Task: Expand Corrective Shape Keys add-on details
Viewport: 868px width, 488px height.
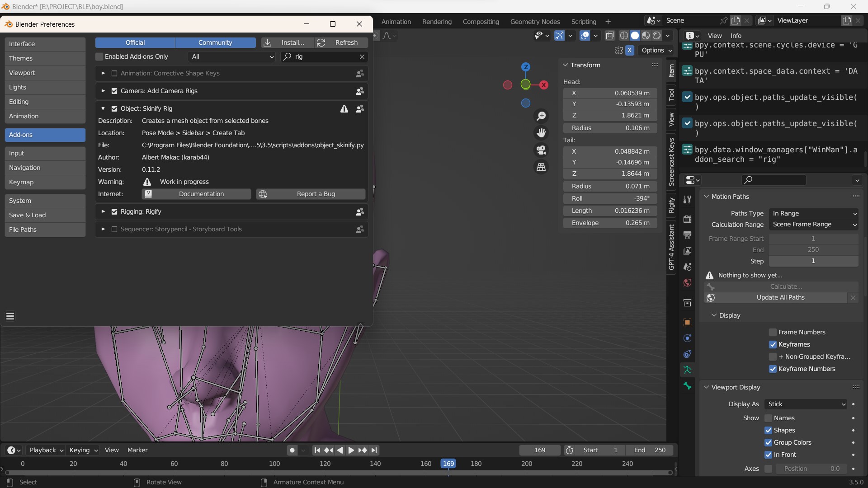Action: (x=103, y=74)
